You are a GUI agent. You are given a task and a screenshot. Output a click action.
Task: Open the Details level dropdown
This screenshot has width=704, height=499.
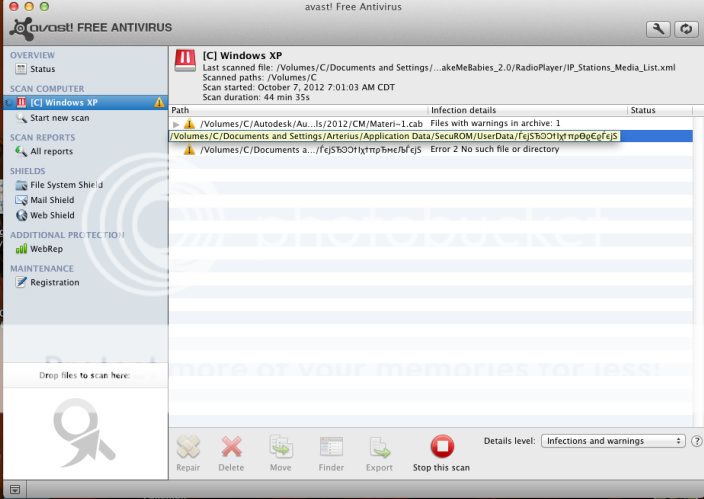pos(612,441)
